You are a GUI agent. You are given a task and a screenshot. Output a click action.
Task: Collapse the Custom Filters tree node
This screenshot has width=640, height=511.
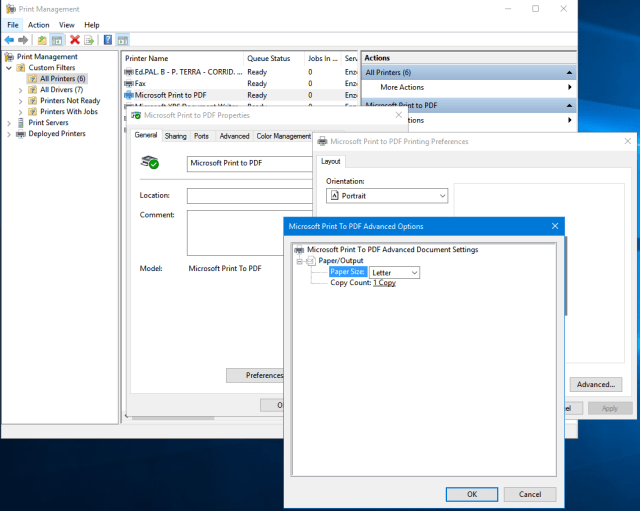point(9,68)
